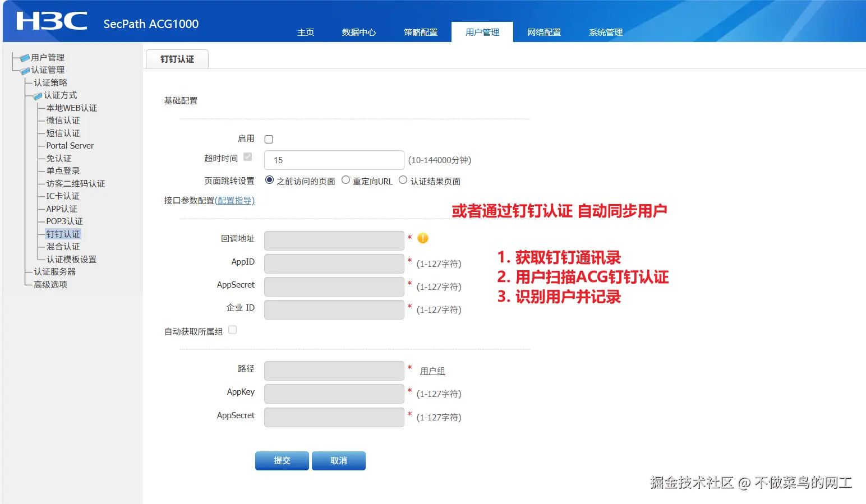The height and width of the screenshot is (504, 866).
Task: Open 访客二维码认证 in the tree
Action: point(76,184)
